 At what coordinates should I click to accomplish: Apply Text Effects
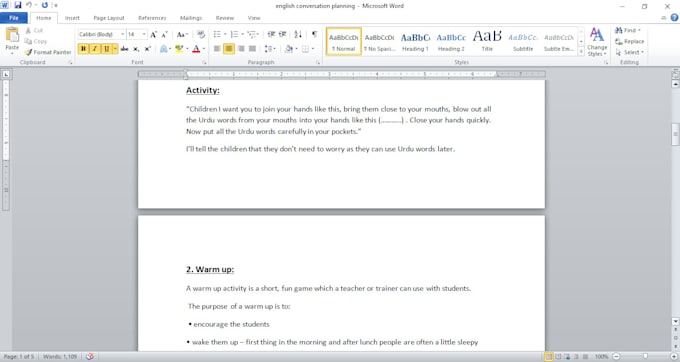[163, 49]
